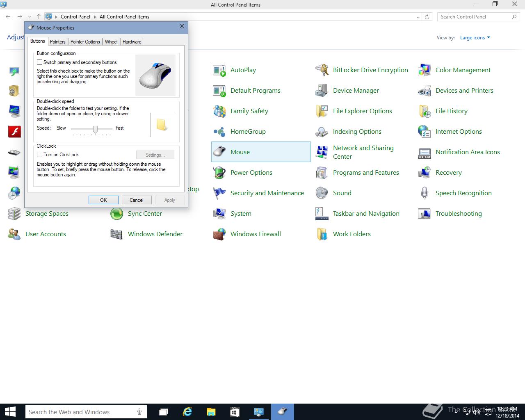This screenshot has width=525, height=420.
Task: Click the Windows Start button
Action: [x=10, y=412]
